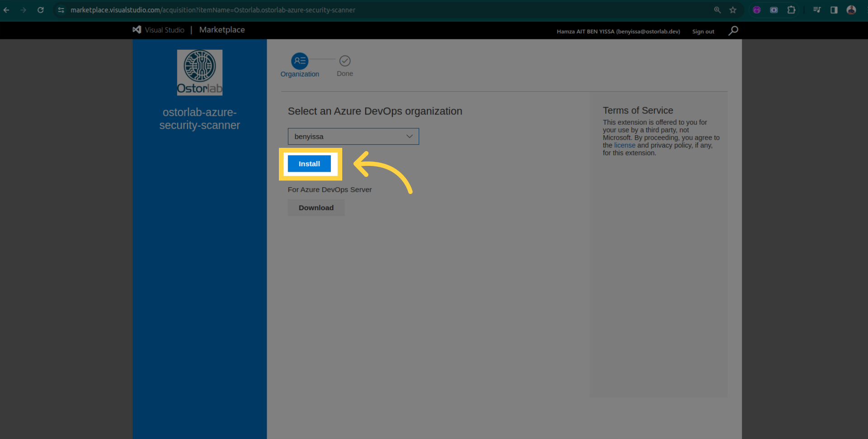868x439 pixels.
Task: Open the browser zoom magnifier icon
Action: pyautogui.click(x=717, y=10)
